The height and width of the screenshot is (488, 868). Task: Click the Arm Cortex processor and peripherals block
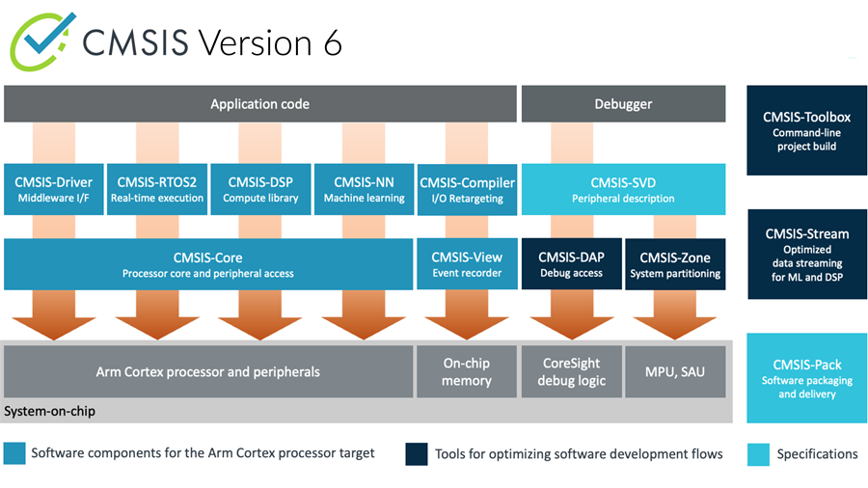pyautogui.click(x=207, y=371)
